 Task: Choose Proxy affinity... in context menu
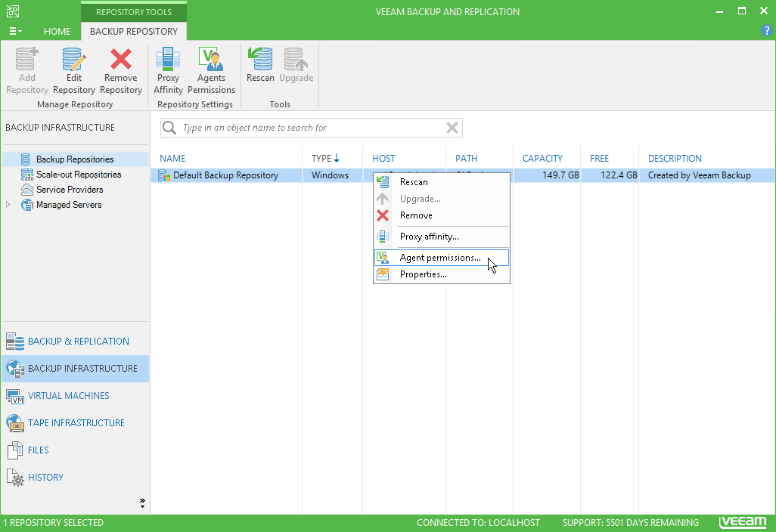pyautogui.click(x=442, y=237)
